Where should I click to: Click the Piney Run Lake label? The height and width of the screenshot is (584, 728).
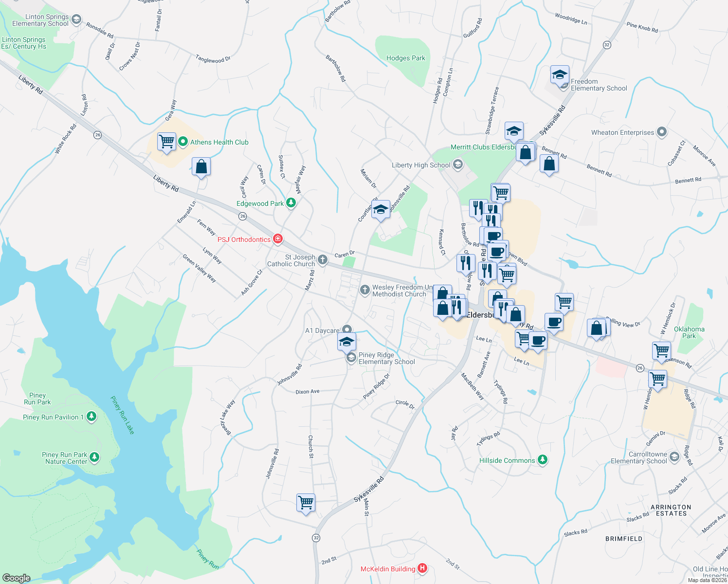point(122,415)
